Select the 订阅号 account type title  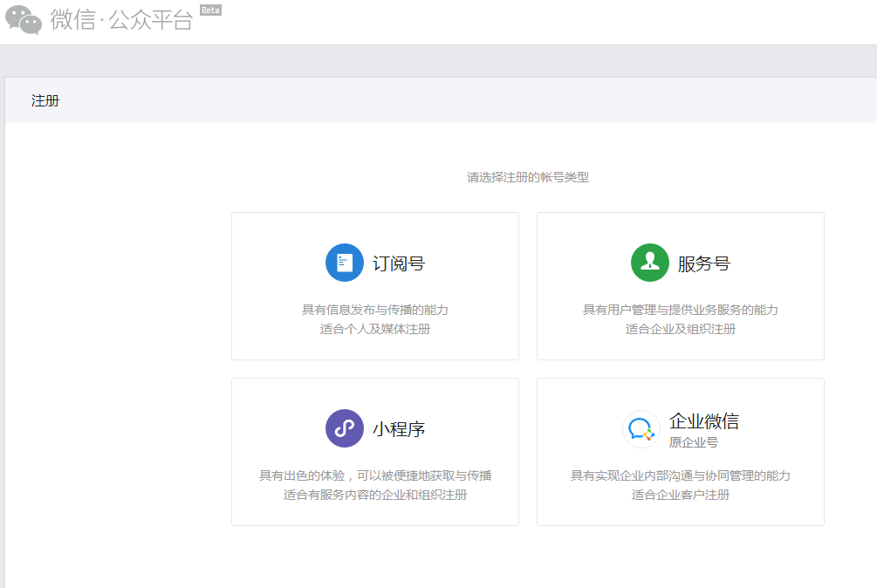coord(399,263)
